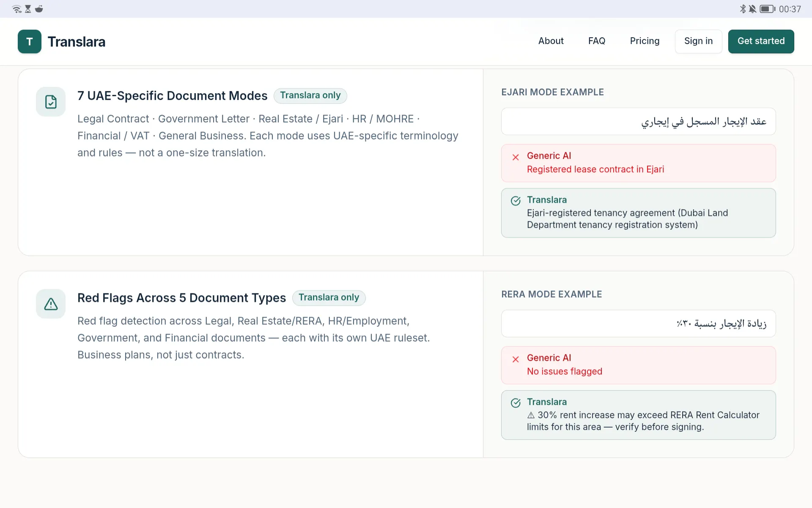Click the muted notification bell icon
The height and width of the screenshot is (508, 812).
pos(753,9)
